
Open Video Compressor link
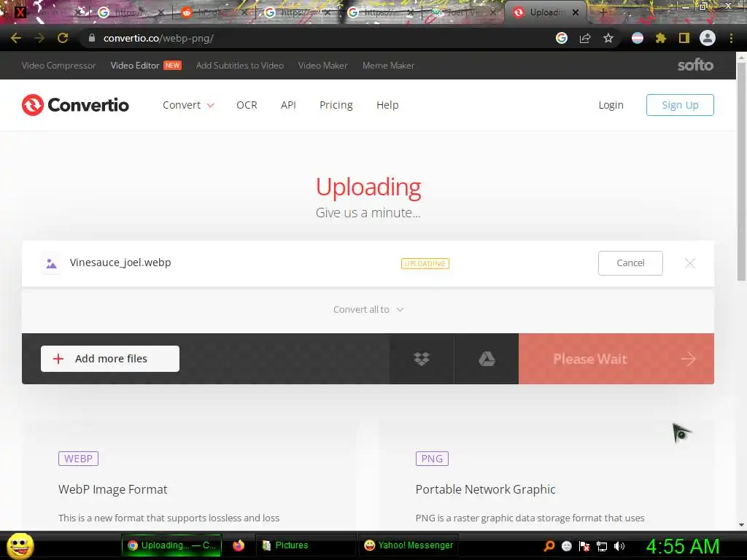[58, 65]
